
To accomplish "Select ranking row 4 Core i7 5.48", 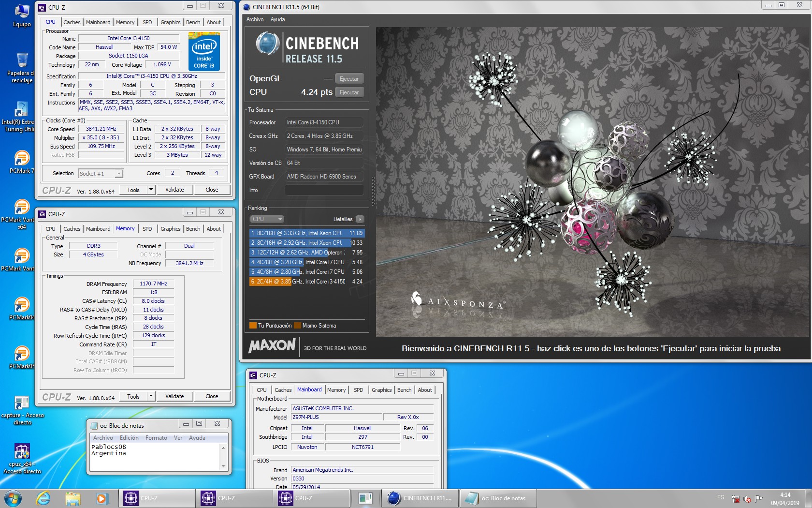I will (x=306, y=262).
